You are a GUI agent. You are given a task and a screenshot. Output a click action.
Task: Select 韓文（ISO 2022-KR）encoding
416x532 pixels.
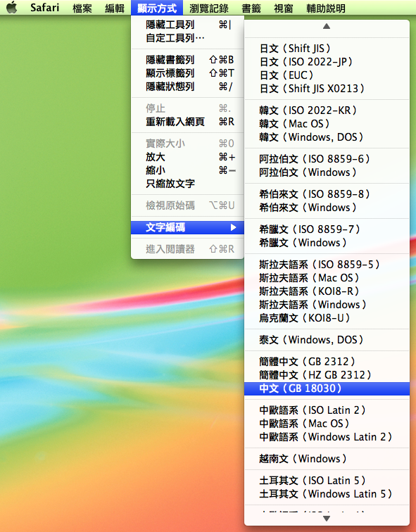[327, 110]
